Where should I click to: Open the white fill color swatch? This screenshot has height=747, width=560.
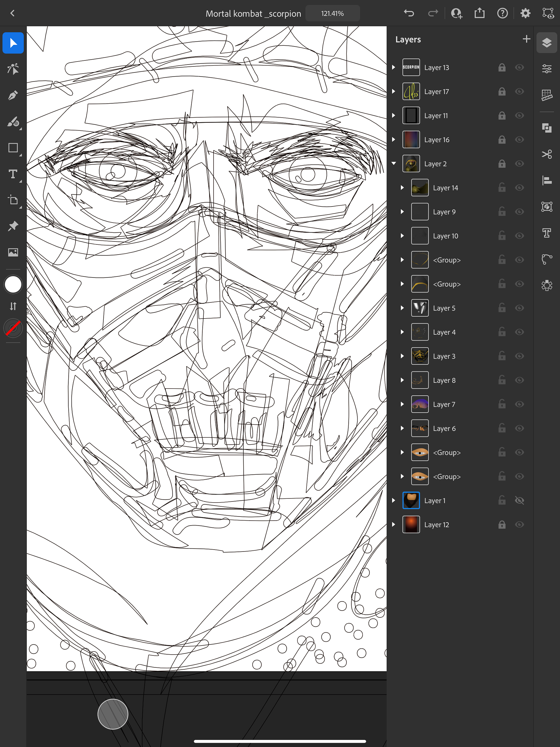click(13, 284)
